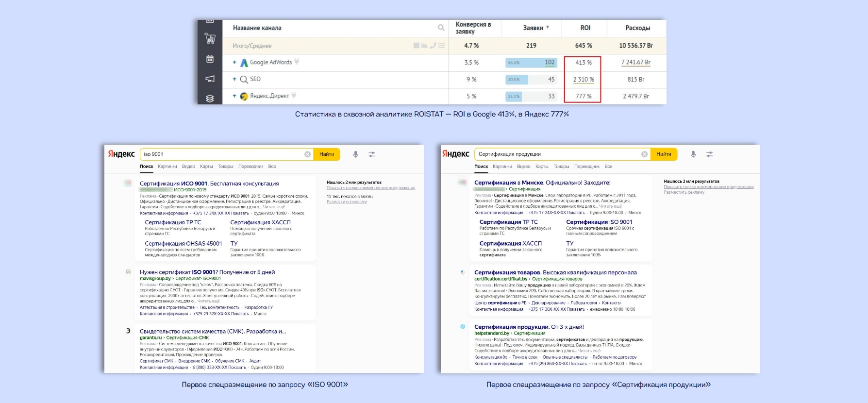868x403 pixels.
Task: Open 'Сертификация ИСО 9001. Бесплатная консультация' result
Action: tap(209, 184)
